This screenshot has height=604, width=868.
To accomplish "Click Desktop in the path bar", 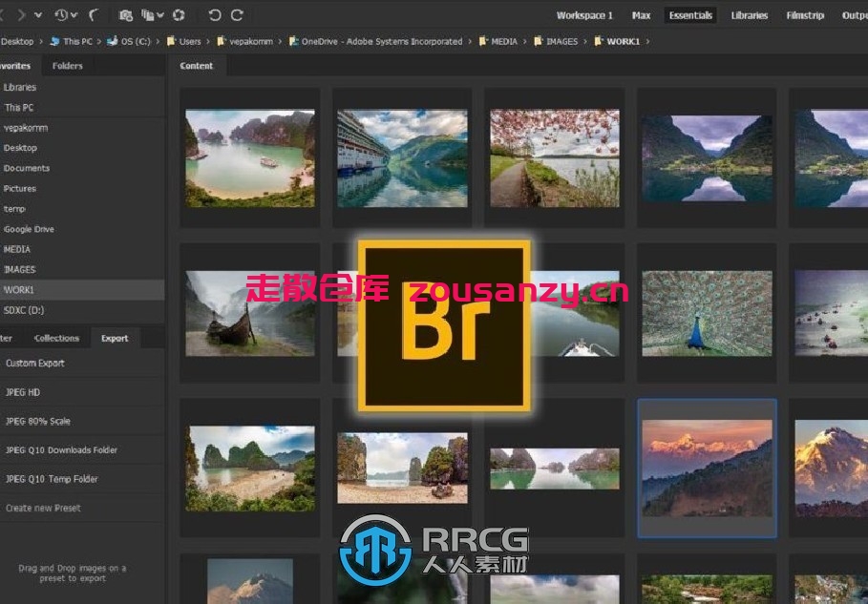I will click(x=17, y=41).
